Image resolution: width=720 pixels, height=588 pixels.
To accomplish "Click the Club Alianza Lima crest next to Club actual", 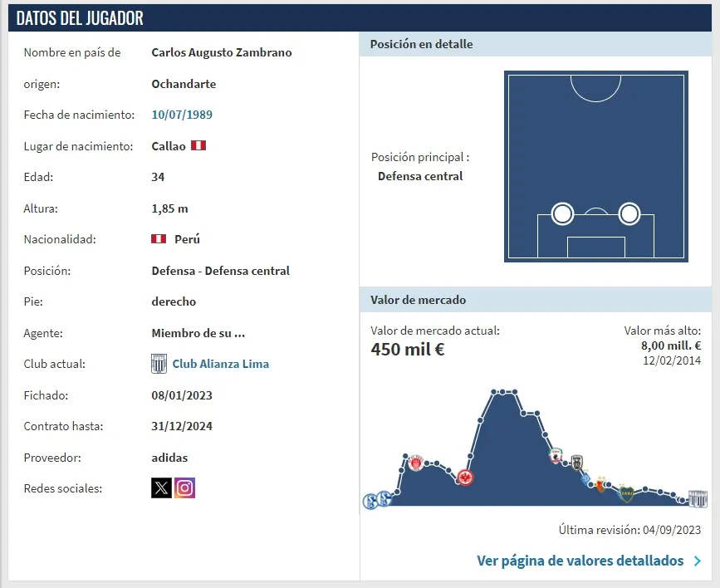I will pyautogui.click(x=158, y=364).
